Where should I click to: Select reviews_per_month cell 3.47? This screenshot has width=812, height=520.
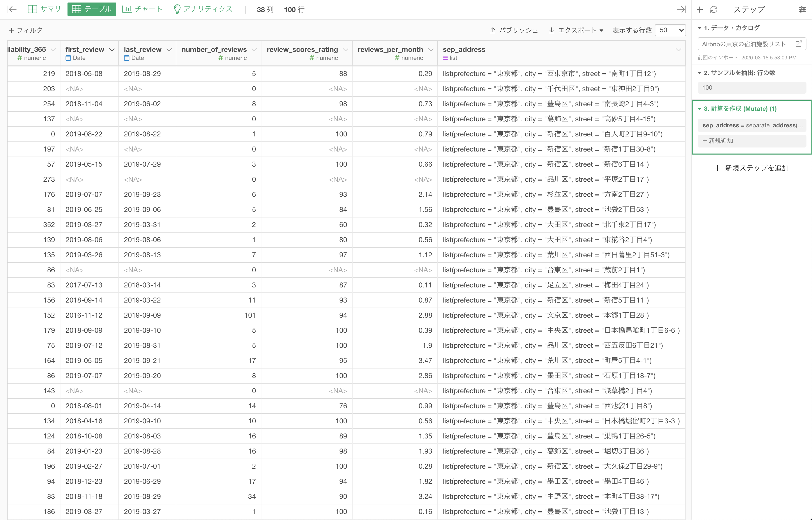(395, 361)
